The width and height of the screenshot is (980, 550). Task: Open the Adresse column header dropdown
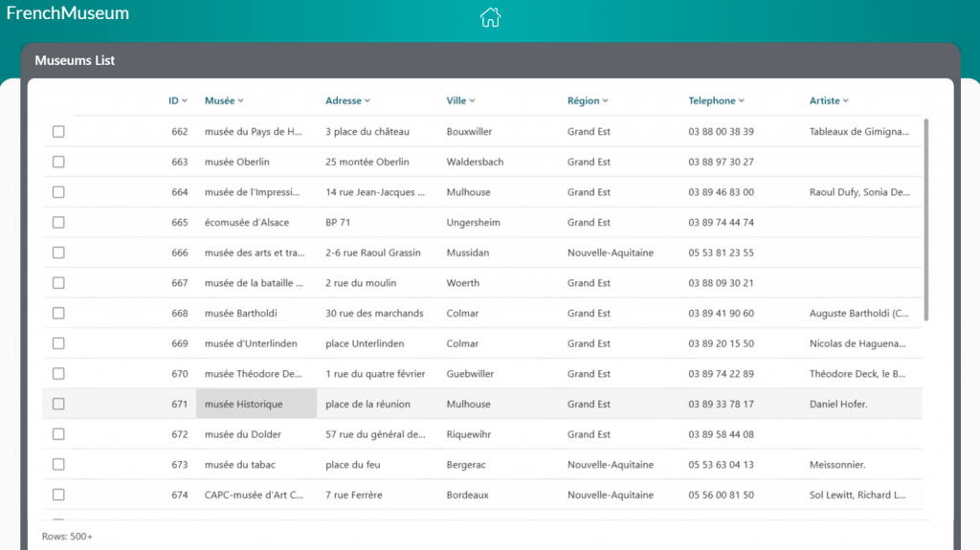367,101
